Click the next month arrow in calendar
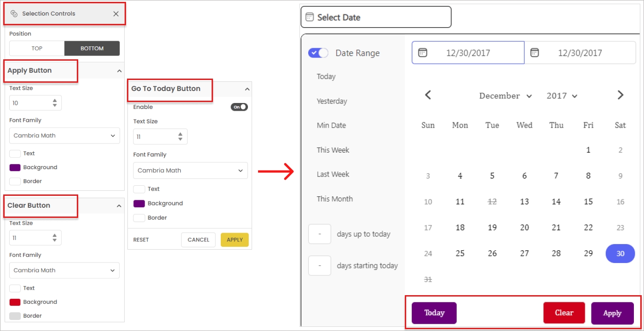The height and width of the screenshot is (331, 644). [x=620, y=95]
